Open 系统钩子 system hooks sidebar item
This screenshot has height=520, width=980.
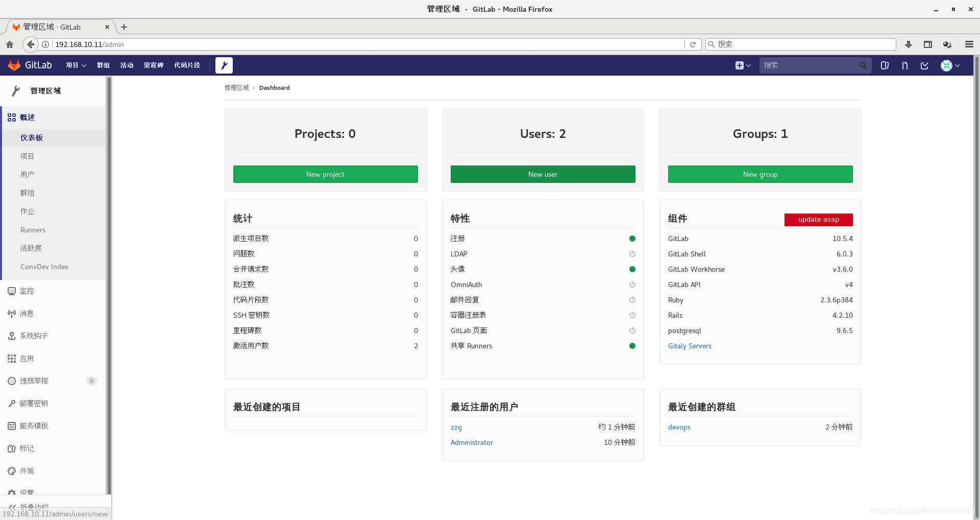click(53, 336)
